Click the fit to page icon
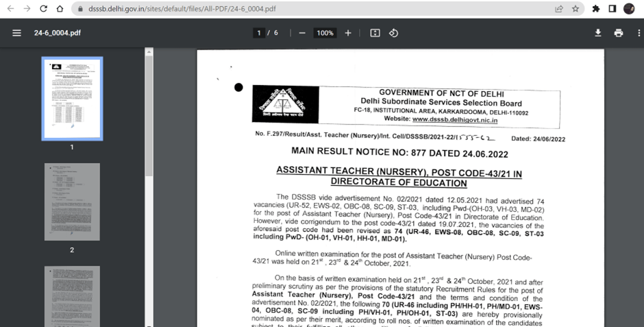The height and width of the screenshot is (327, 644). (375, 33)
